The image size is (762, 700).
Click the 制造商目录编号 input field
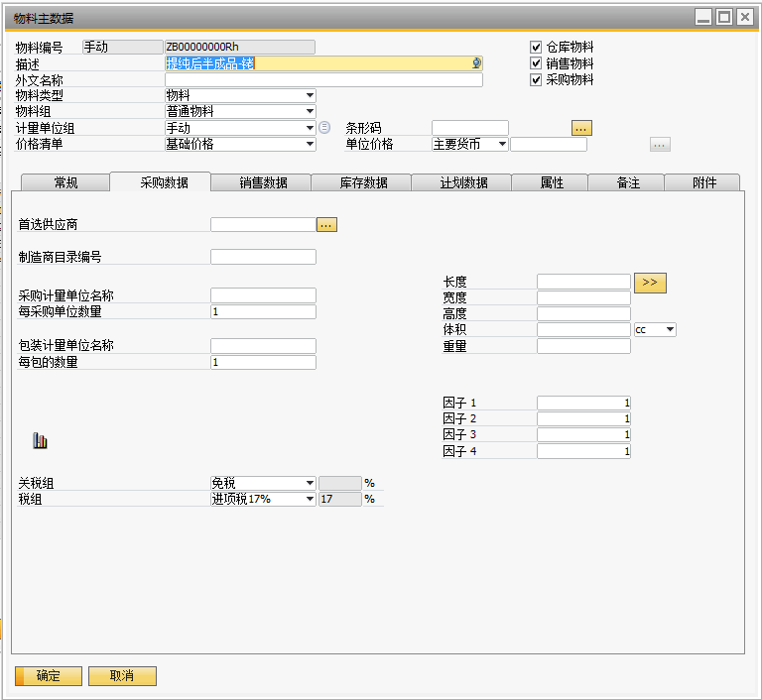[263, 257]
